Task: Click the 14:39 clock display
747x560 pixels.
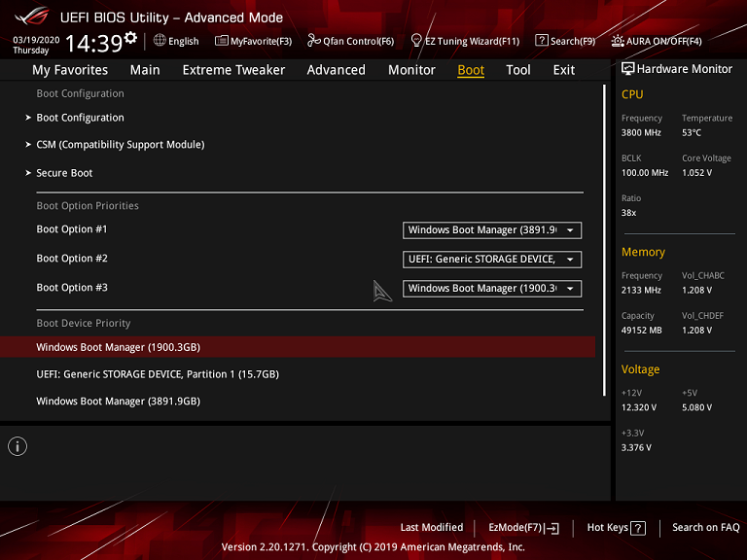Action: pyautogui.click(x=93, y=44)
